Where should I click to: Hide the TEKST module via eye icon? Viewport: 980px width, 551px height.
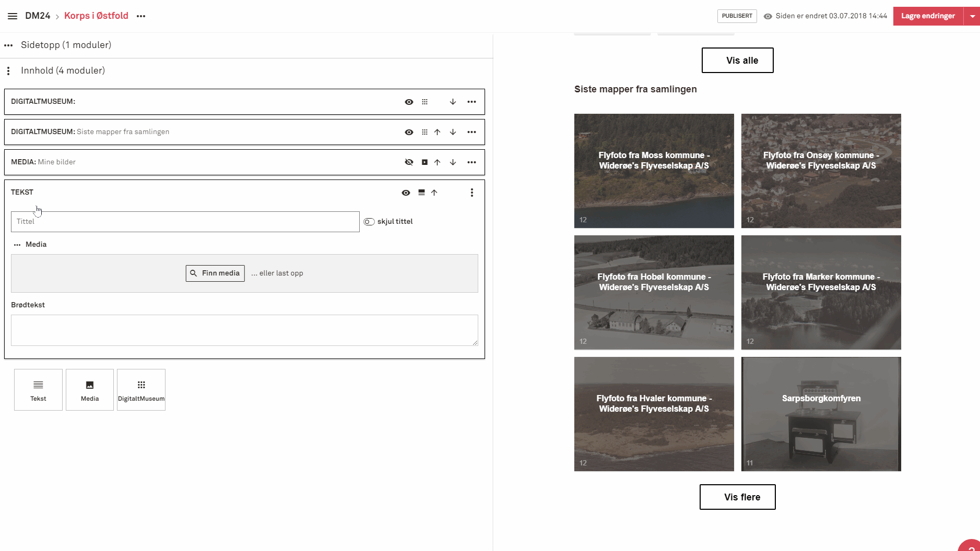[406, 193]
